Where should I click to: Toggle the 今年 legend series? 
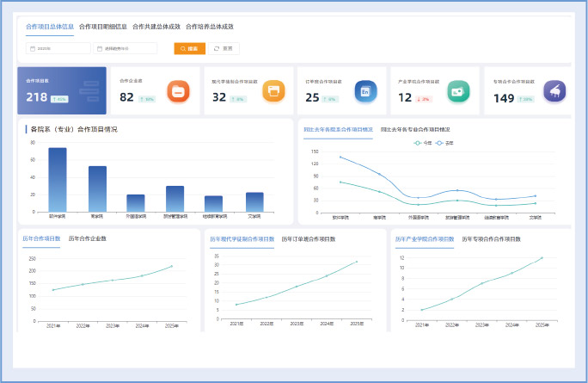tap(423, 143)
